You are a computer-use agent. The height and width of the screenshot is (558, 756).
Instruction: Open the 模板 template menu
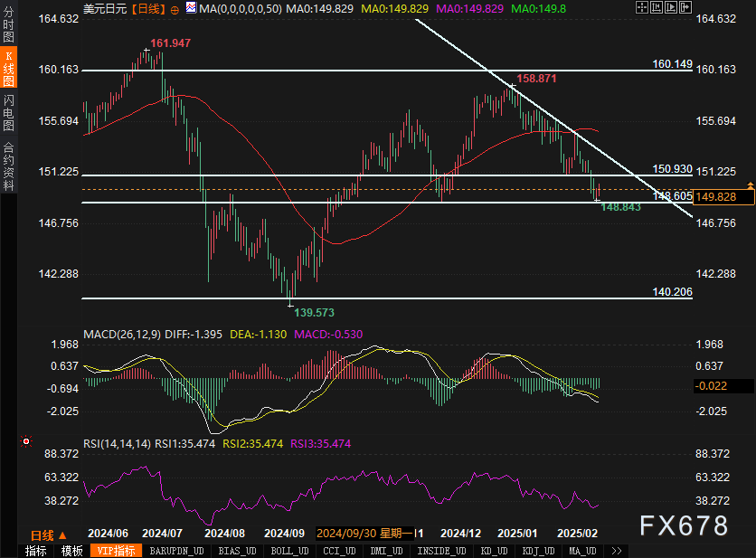coord(71,551)
